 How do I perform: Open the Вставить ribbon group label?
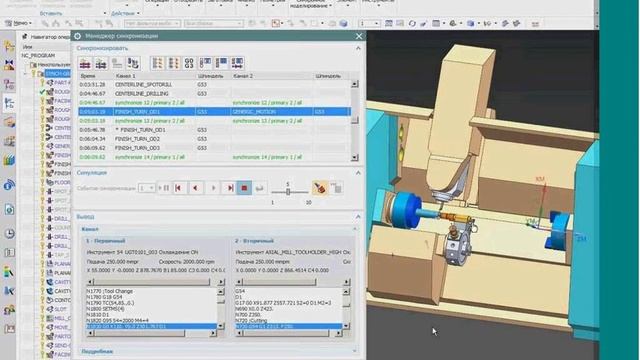coord(51,13)
